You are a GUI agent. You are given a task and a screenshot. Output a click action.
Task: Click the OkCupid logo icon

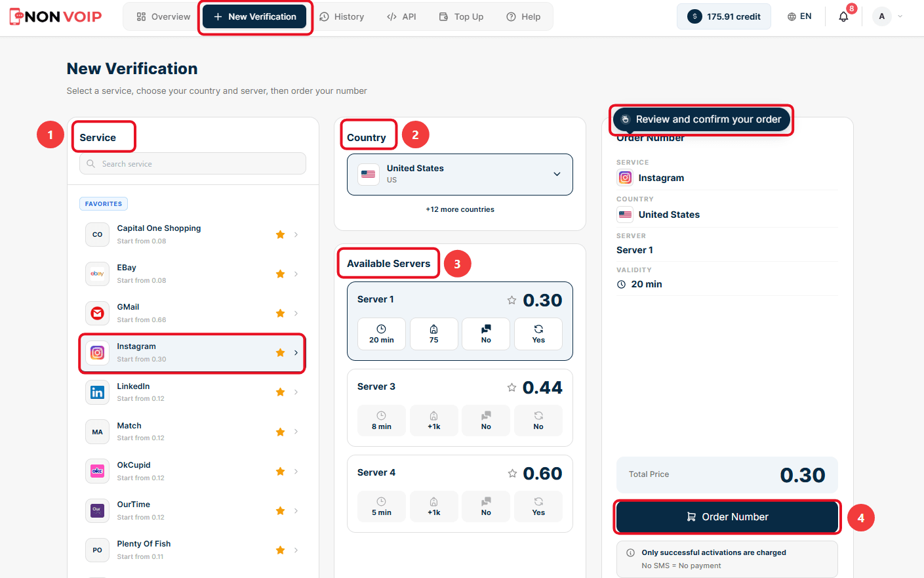(97, 471)
